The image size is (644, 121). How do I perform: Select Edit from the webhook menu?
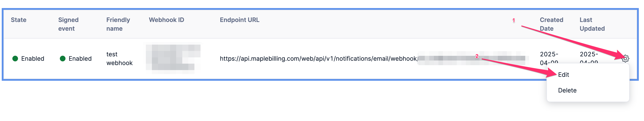[564, 75]
